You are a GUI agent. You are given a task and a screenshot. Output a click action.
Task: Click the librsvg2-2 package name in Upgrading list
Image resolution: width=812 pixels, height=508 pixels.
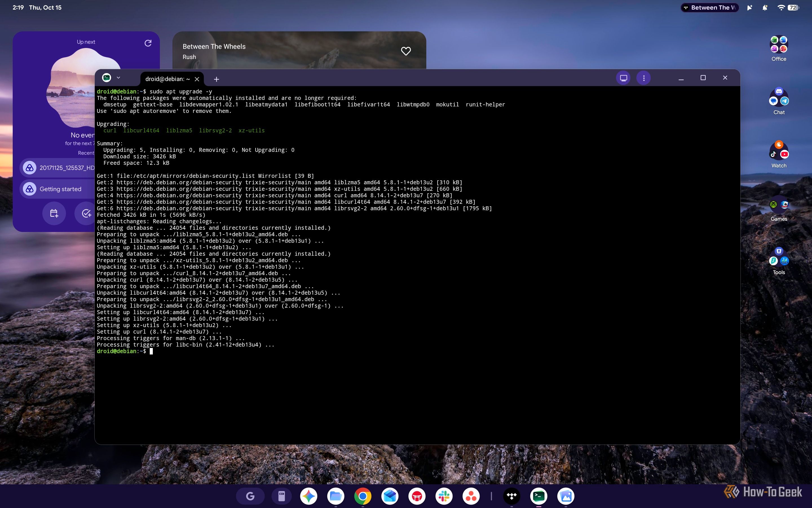point(215,130)
